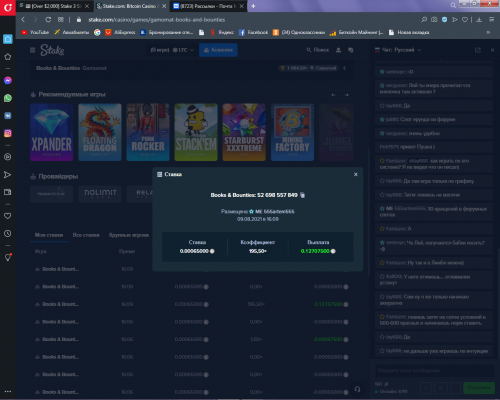The width and height of the screenshot is (500, 400).
Task: Open History in the Opera sidebar
Action: (x=8, y=233)
